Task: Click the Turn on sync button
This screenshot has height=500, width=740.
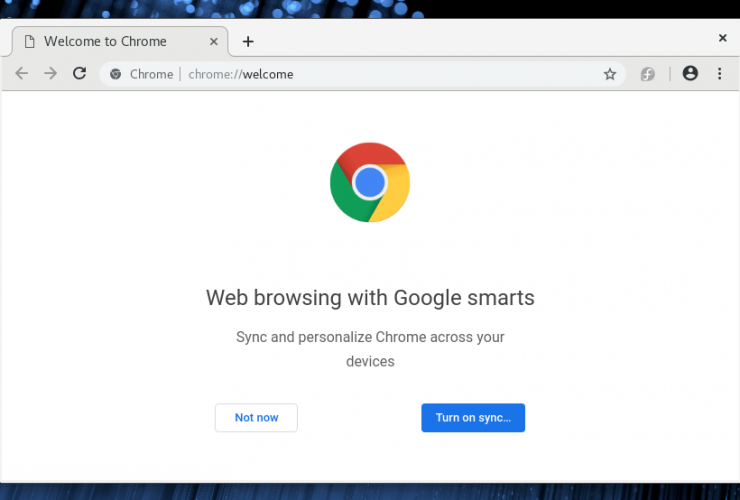Action: point(473,418)
